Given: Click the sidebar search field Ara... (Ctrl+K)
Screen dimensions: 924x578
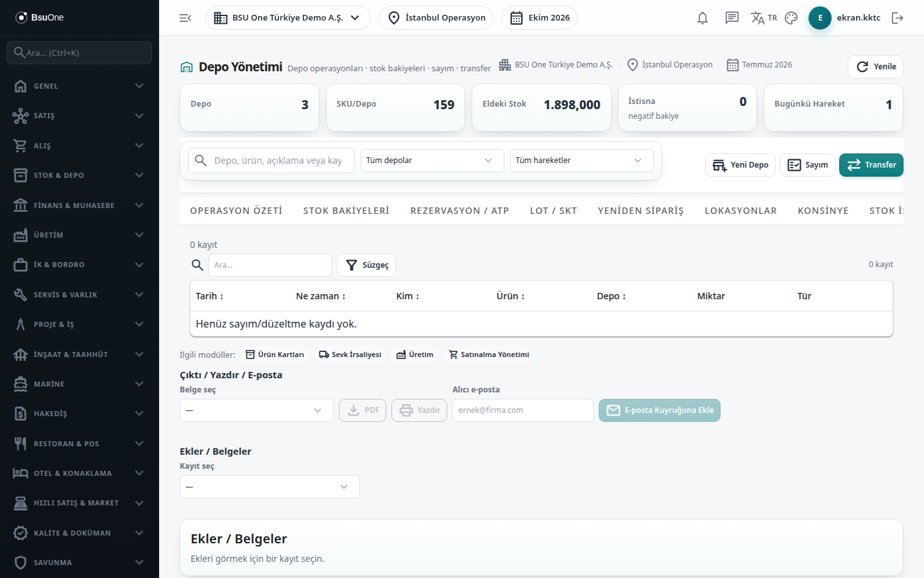Looking at the screenshot, I should (80, 53).
